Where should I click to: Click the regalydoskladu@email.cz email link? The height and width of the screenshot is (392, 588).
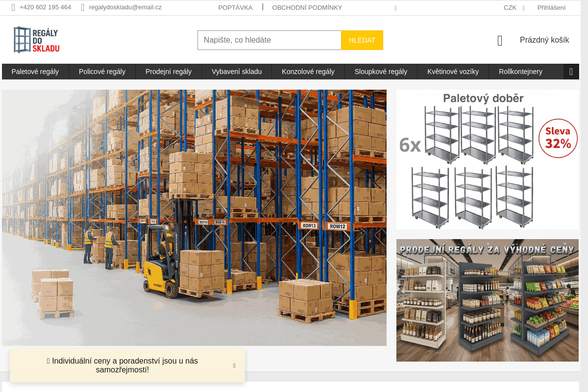click(x=125, y=7)
